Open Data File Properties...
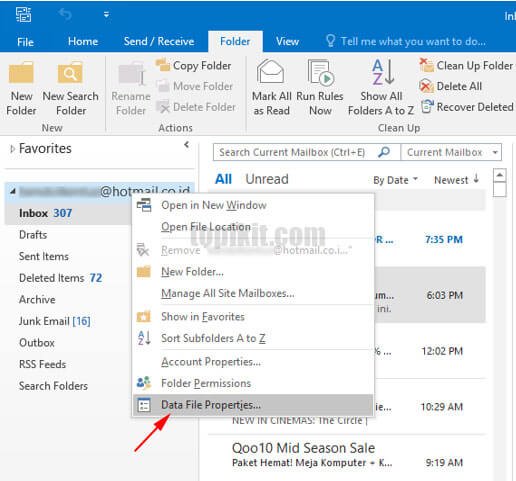Image resolution: width=516 pixels, height=481 pixels. coord(253,405)
